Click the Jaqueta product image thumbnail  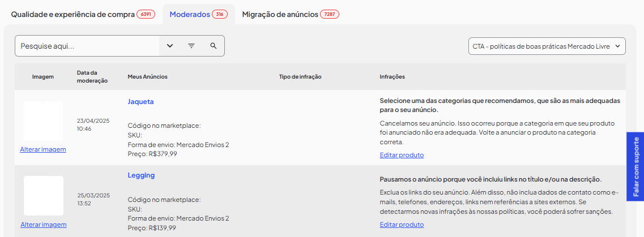click(43, 121)
